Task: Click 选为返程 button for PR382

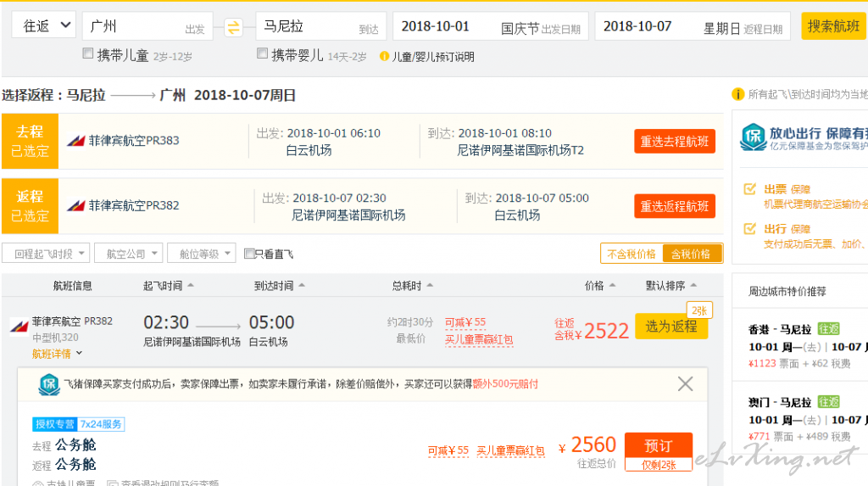Action: [x=671, y=326]
